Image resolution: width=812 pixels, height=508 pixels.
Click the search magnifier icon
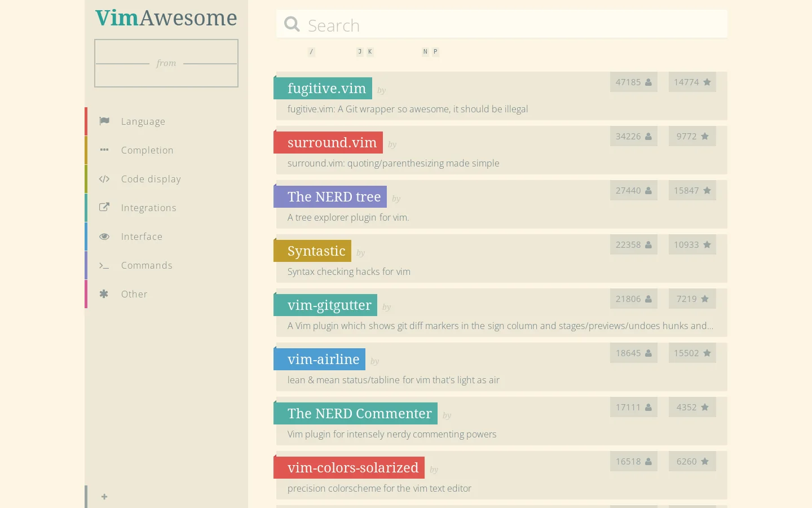coord(292,24)
